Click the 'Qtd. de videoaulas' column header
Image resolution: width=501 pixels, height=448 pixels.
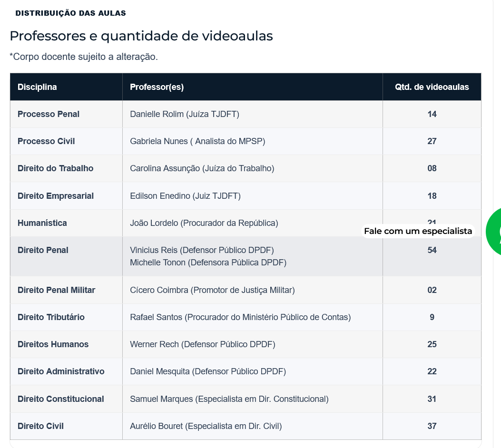coord(432,87)
